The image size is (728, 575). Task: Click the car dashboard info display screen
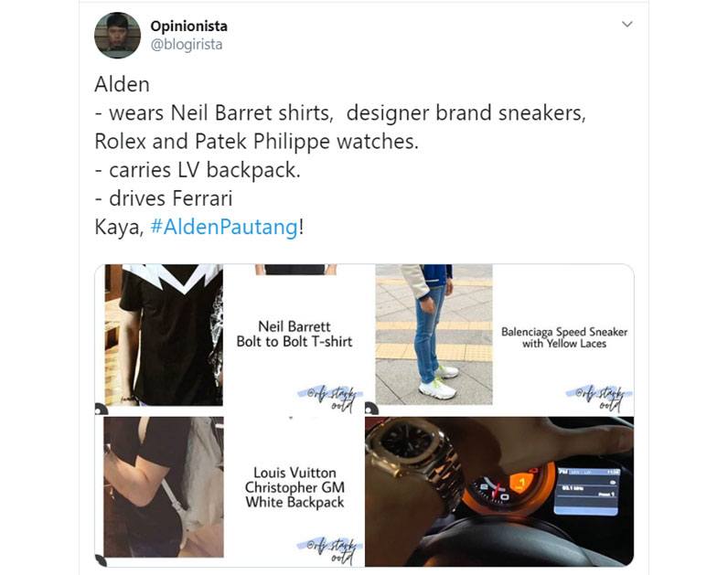587,491
